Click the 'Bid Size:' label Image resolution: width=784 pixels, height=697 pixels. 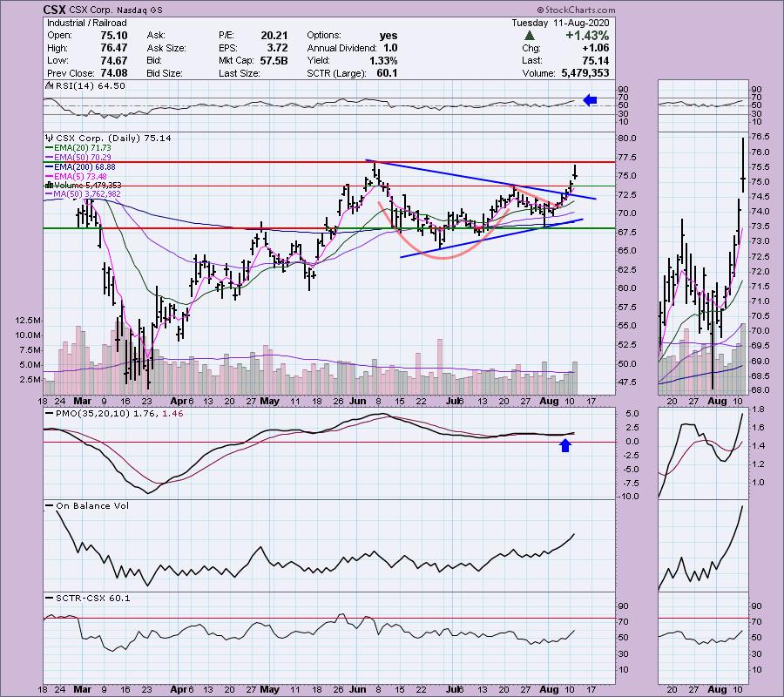click(x=164, y=73)
